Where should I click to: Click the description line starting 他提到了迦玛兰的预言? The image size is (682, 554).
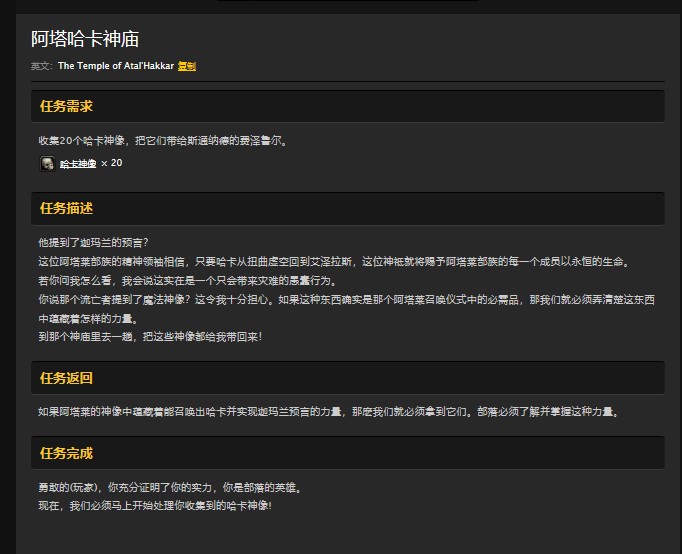click(93, 243)
